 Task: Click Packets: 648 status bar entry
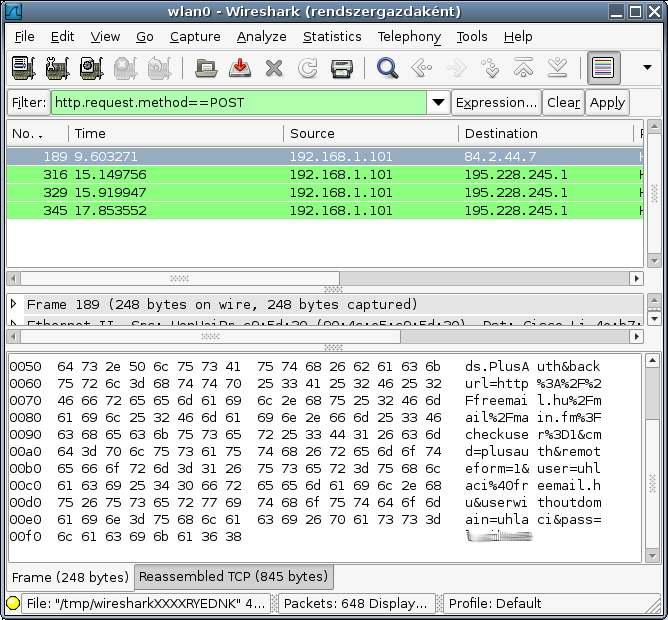(x=356, y=603)
